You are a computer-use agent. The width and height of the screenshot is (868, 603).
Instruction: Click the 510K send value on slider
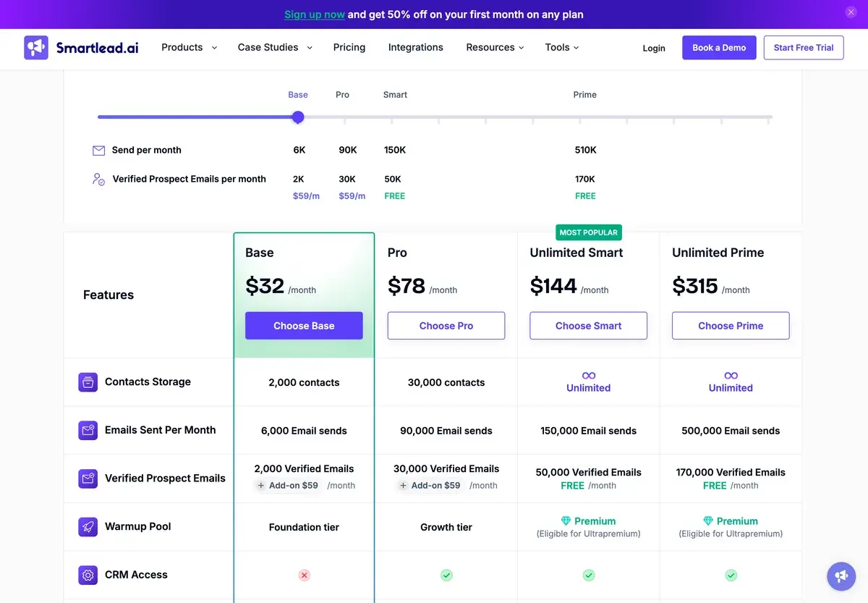coord(585,151)
